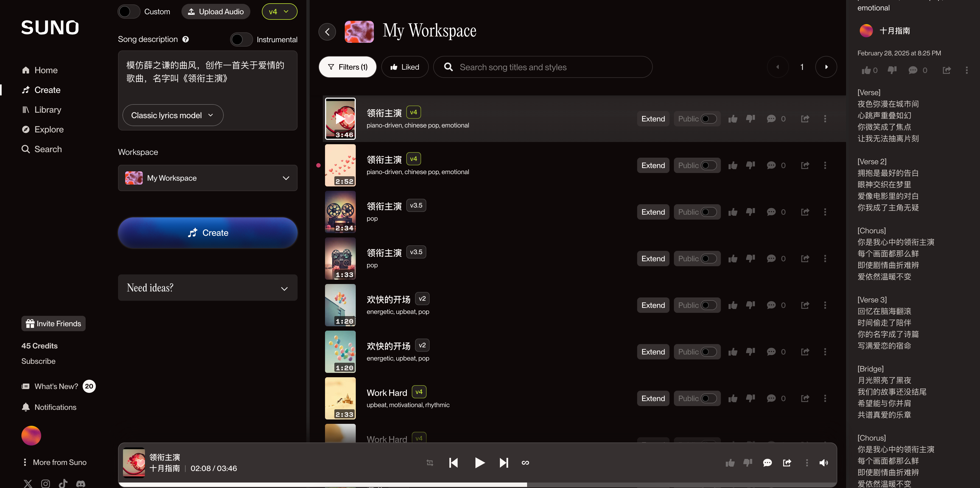
Task: Go back using workspace back arrow
Action: pos(327,32)
